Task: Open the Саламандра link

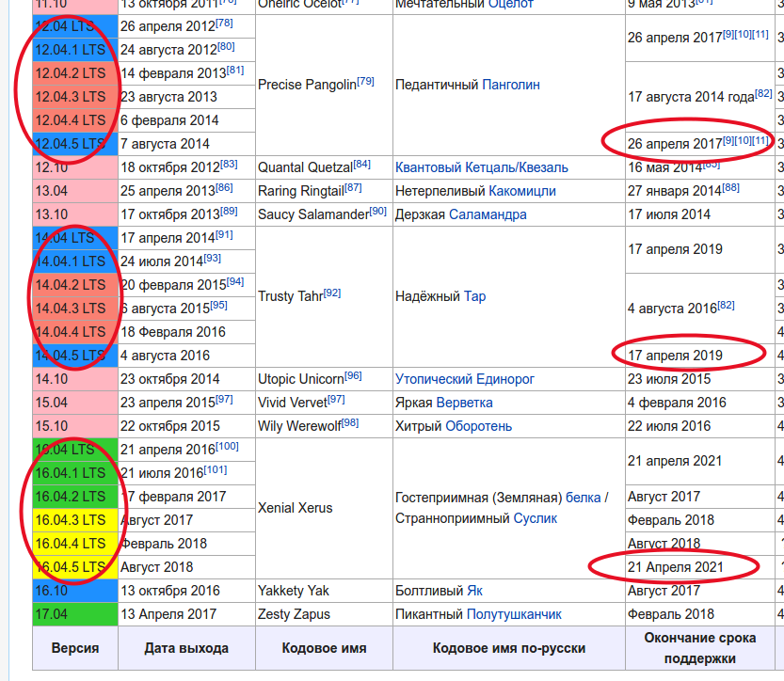Action: 488,214
